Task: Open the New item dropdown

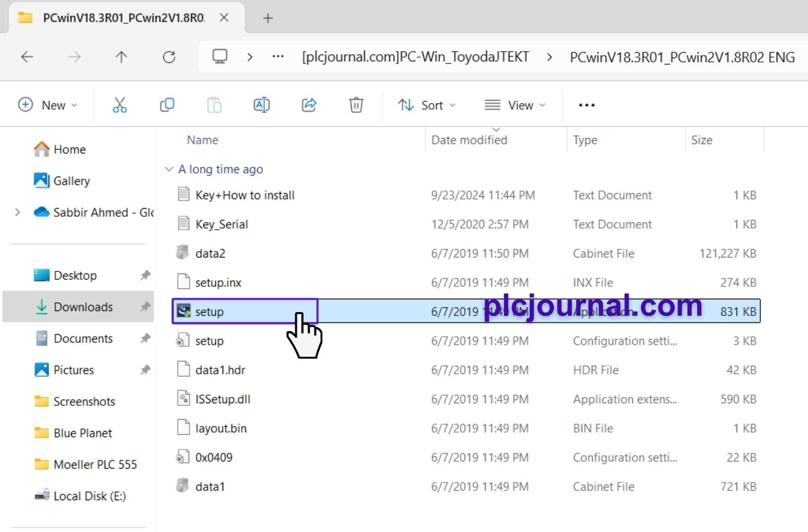Action: (47, 105)
